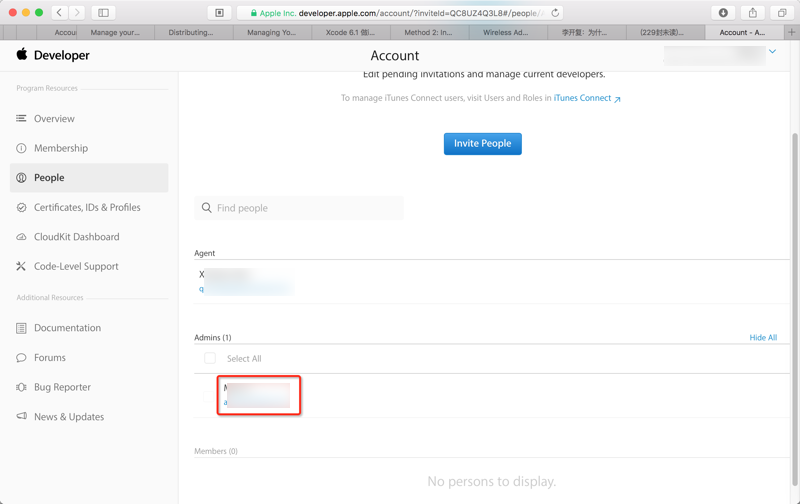
Task: Open Safari downloads button
Action: [x=723, y=13]
